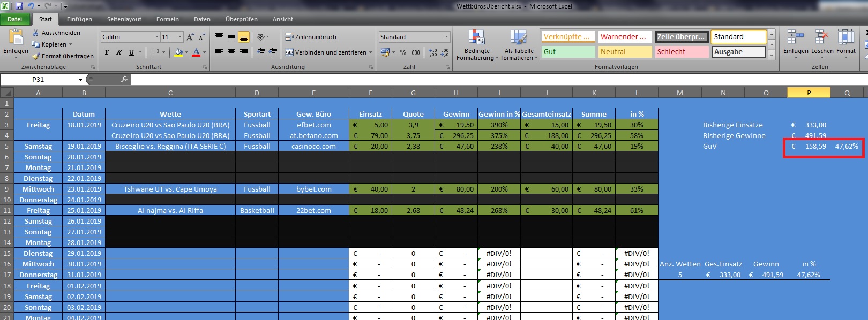Open number format Standard dropdown
The image size is (868, 320).
coord(446,37)
